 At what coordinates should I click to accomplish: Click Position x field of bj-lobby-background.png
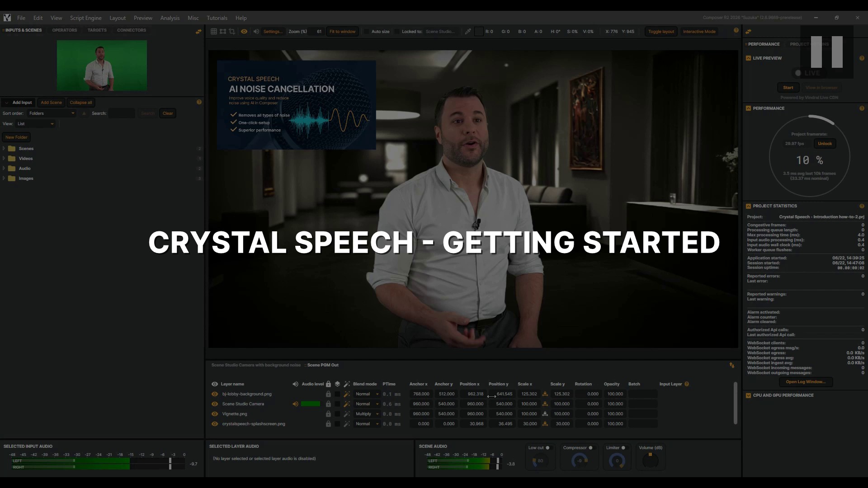pyautogui.click(x=472, y=394)
